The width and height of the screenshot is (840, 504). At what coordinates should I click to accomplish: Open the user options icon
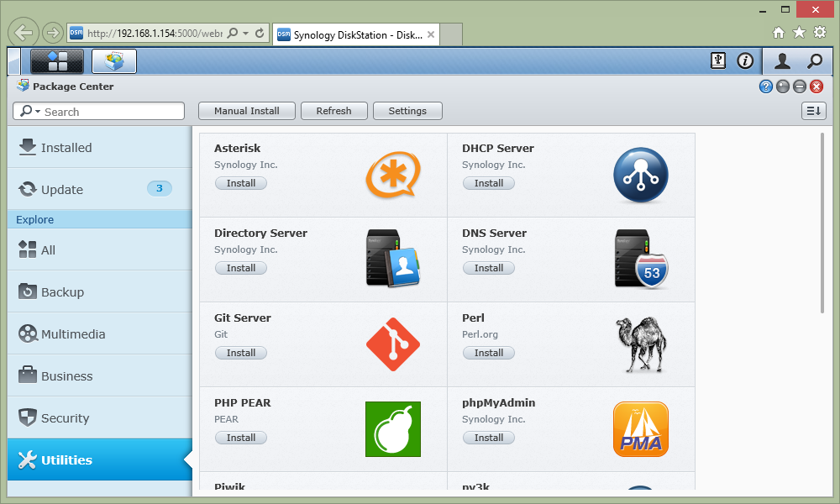click(782, 61)
